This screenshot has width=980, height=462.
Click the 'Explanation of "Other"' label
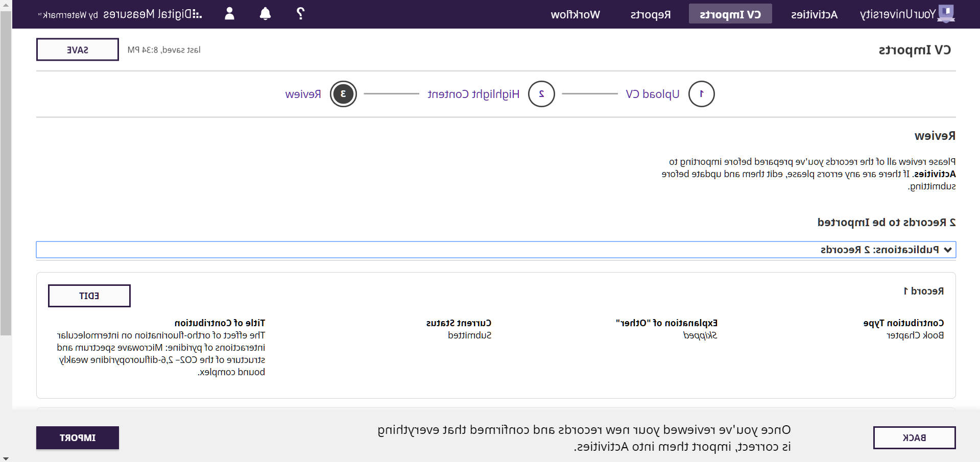coord(666,323)
